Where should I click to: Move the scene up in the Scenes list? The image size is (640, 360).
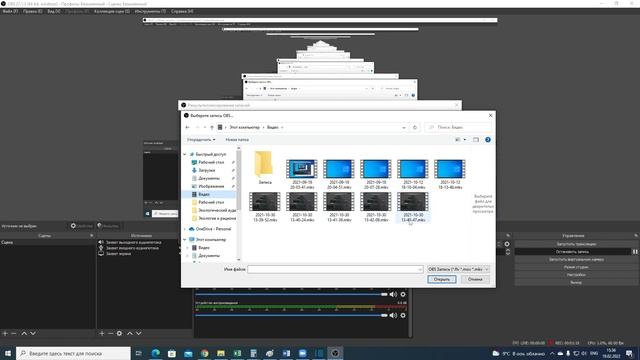24,333
